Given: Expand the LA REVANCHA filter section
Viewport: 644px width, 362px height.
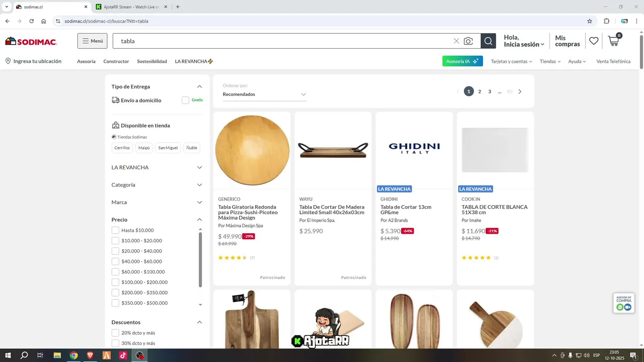Looking at the screenshot, I should pyautogui.click(x=199, y=167).
